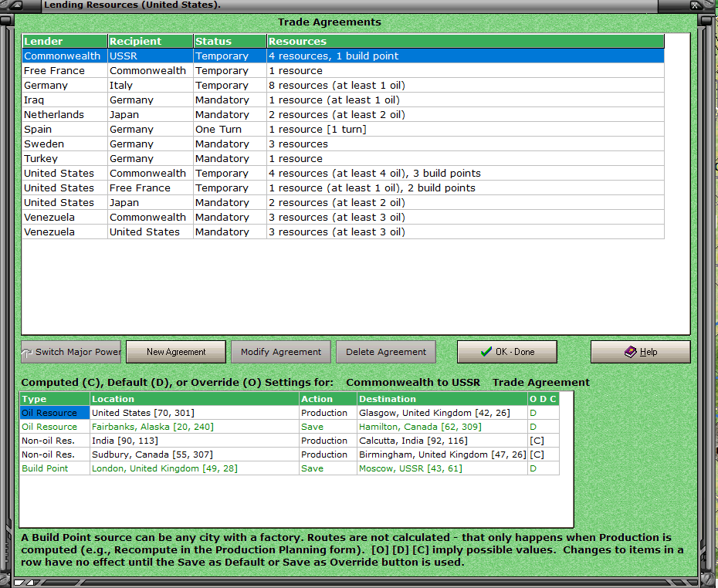Open the New Agreement dialog
Viewport: 718px width, 588px height.
tap(176, 352)
